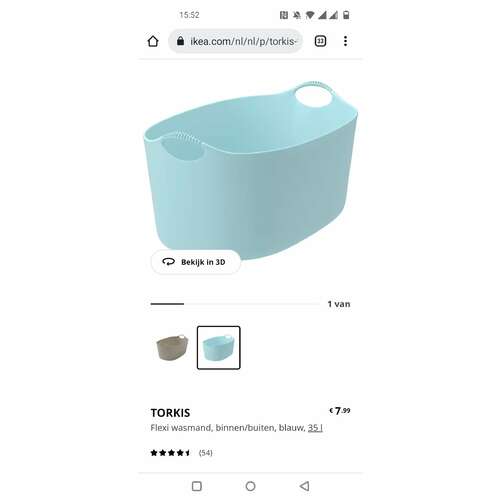Tap the large blue TORKIS product image
The width and height of the screenshot is (500, 500).
coord(250,170)
